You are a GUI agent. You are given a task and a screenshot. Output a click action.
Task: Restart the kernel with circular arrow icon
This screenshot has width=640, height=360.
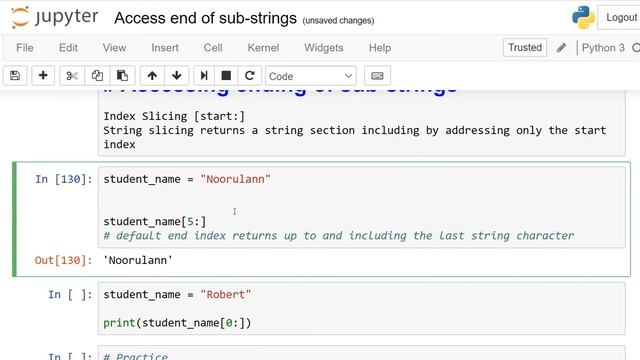[x=249, y=76]
